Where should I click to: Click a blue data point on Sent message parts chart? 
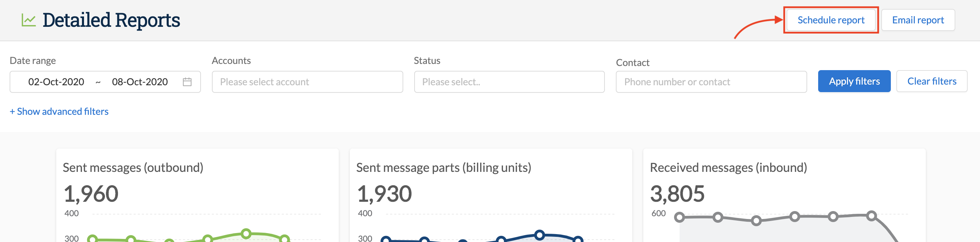(x=540, y=234)
